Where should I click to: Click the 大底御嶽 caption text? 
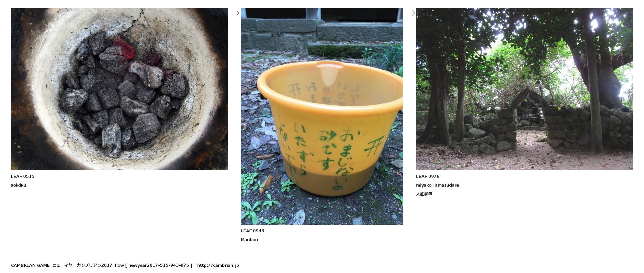(x=424, y=194)
